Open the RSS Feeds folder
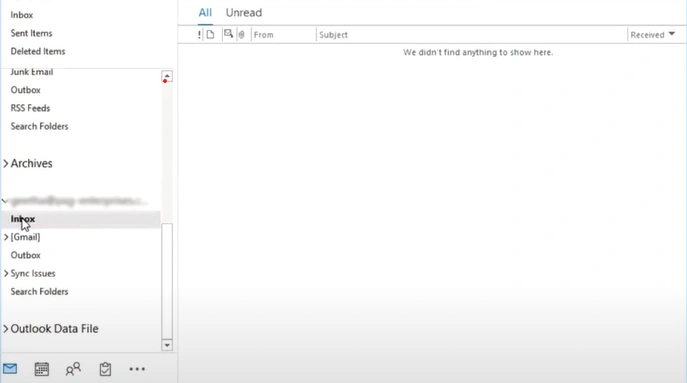This screenshot has height=383, width=687. coord(30,108)
